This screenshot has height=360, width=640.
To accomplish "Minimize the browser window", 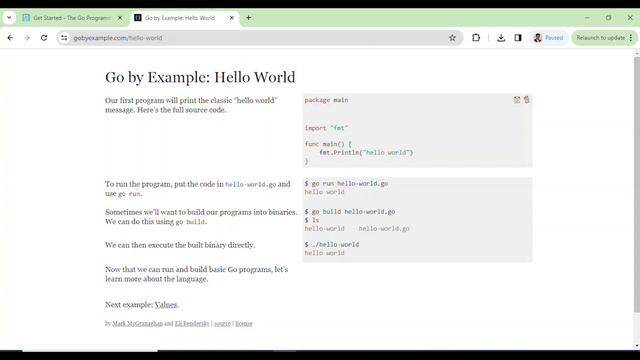I will 587,18.
